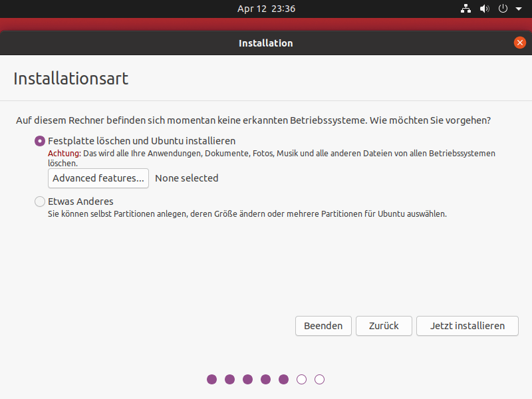Click the power icon in system tray
The image size is (532, 399).
(503, 9)
